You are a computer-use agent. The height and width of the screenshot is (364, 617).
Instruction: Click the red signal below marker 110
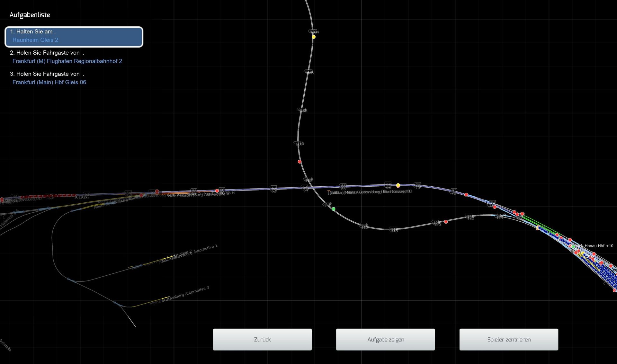click(300, 162)
